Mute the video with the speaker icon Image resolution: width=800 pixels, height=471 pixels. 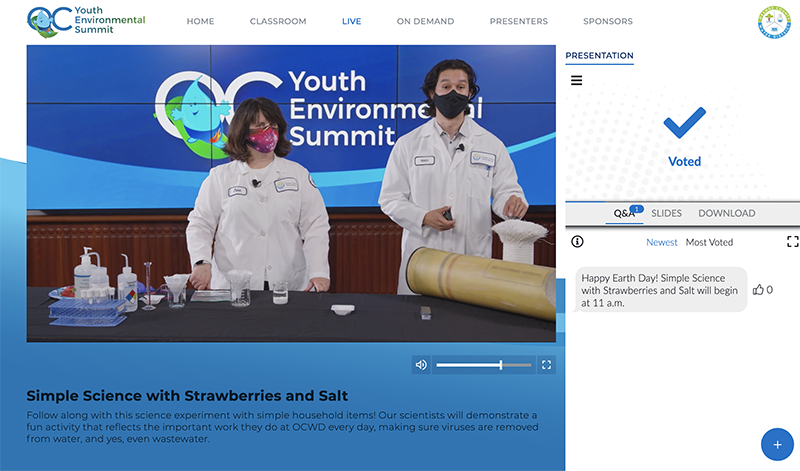coord(421,364)
